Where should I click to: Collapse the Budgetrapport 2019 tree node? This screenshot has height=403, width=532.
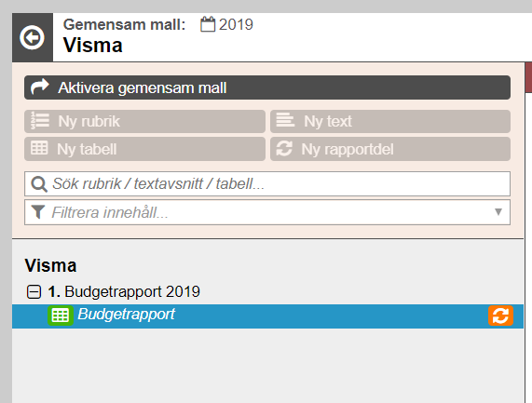(x=34, y=292)
